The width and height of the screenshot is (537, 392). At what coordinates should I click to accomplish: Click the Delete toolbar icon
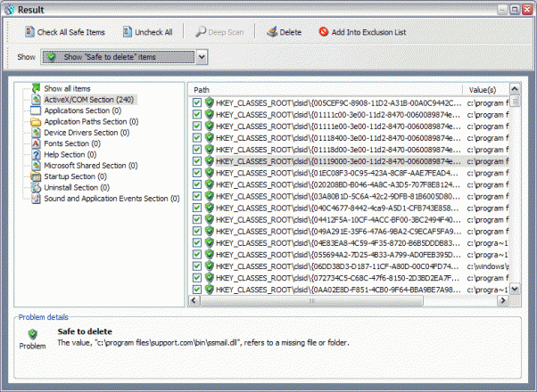(271, 32)
